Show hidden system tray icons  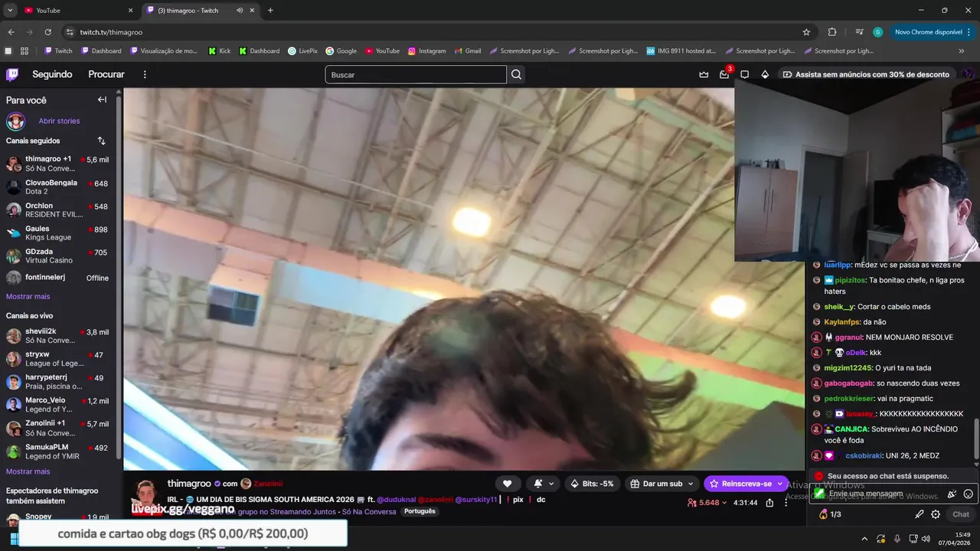[864, 538]
